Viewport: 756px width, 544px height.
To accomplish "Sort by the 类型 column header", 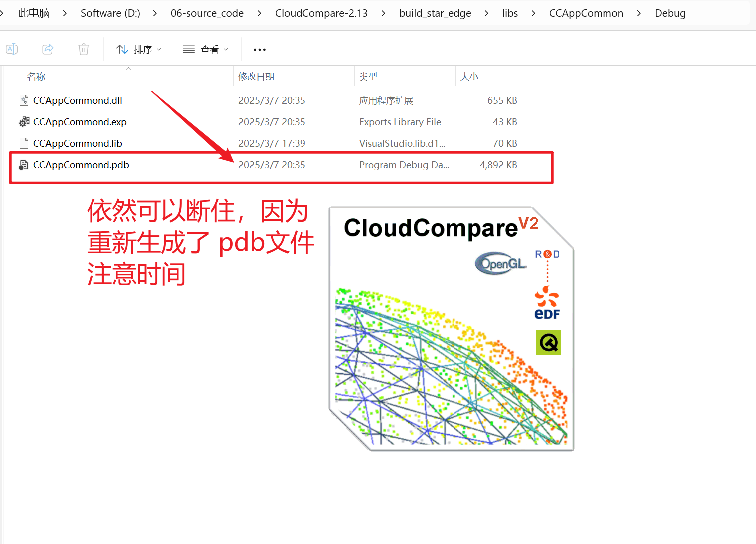I will pos(368,76).
